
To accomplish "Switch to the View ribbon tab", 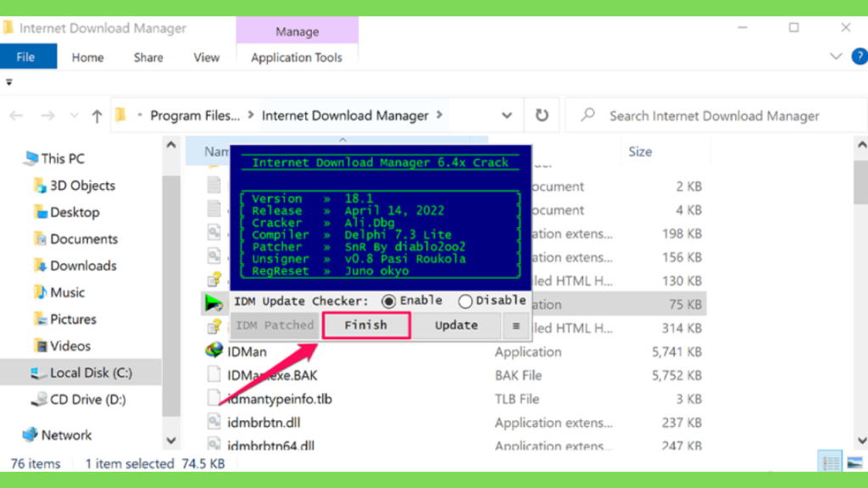I will pyautogui.click(x=207, y=58).
